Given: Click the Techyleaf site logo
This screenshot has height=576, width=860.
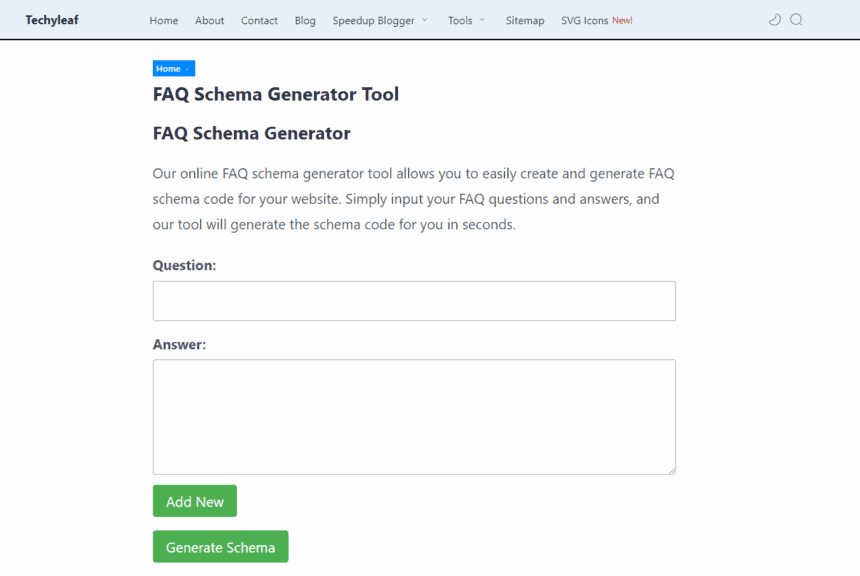Looking at the screenshot, I should 51,20.
